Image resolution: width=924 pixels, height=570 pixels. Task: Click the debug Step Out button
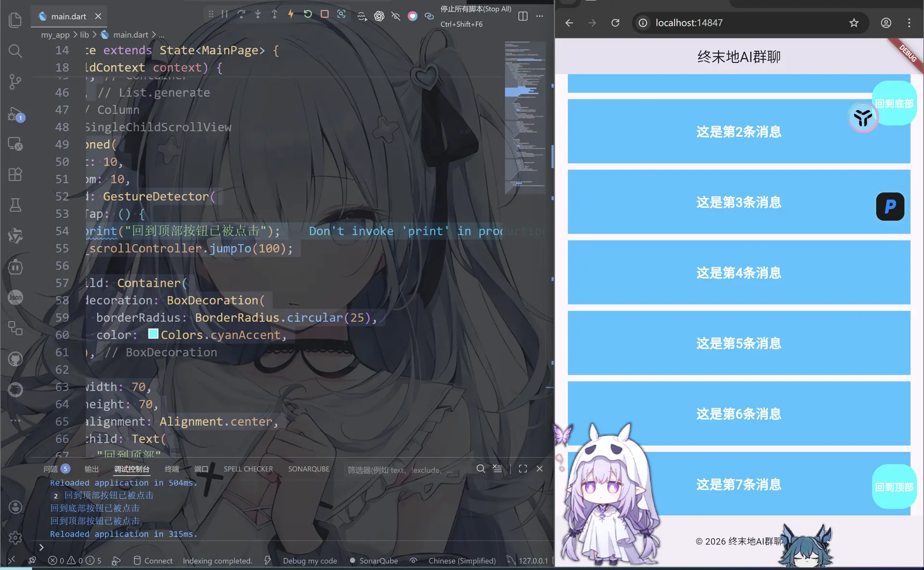coord(274,14)
